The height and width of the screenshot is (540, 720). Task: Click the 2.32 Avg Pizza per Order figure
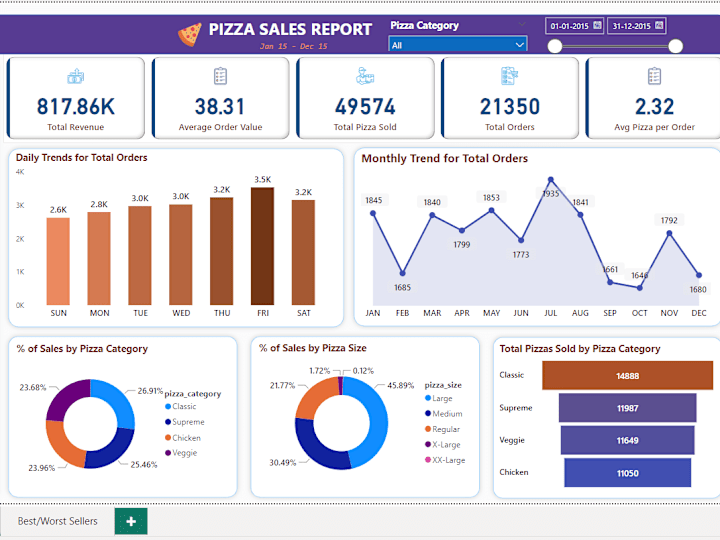(654, 107)
